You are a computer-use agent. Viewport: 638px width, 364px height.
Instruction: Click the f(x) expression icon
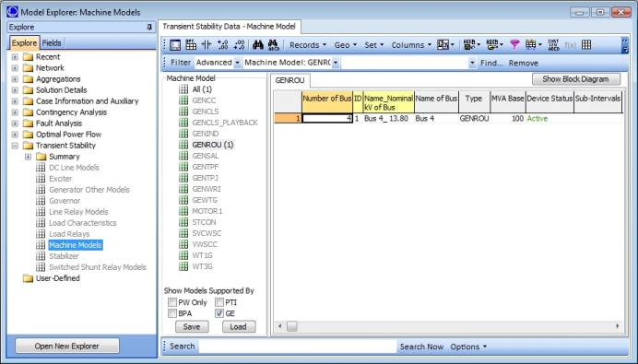point(570,45)
